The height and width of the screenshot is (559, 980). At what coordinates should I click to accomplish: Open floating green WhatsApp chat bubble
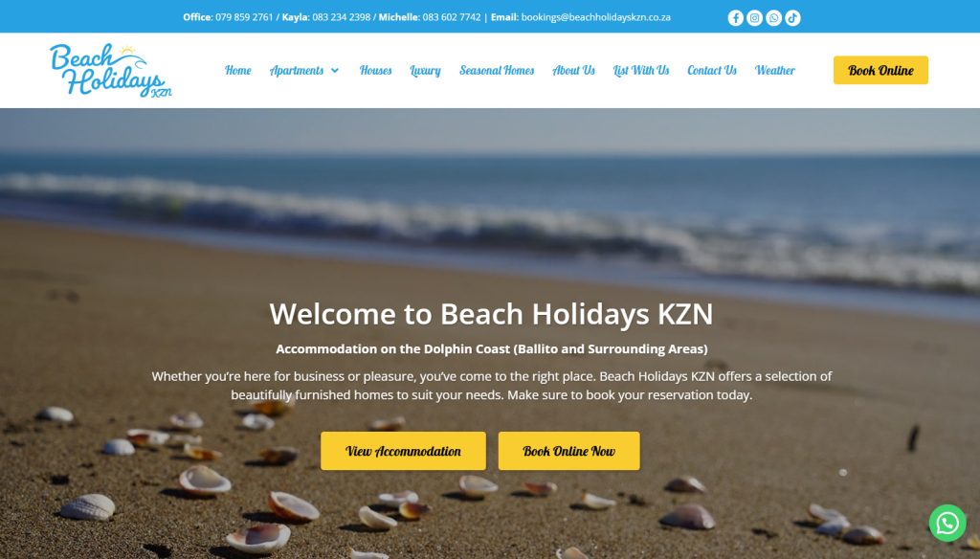point(947,523)
